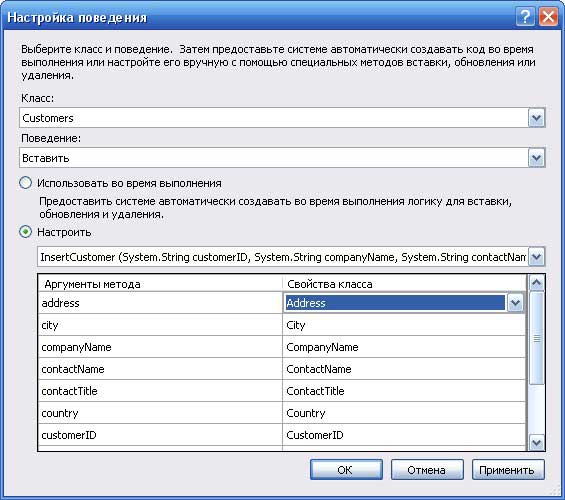Click the Поведение: label

(x=51, y=138)
